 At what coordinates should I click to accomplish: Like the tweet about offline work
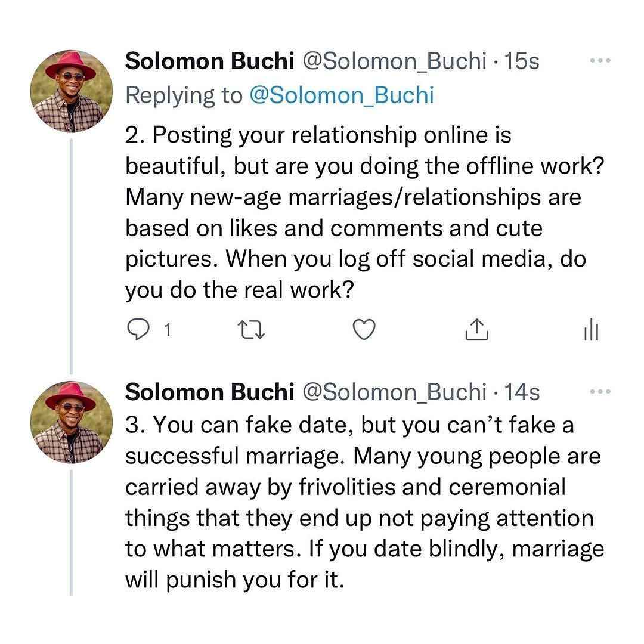coord(364,329)
